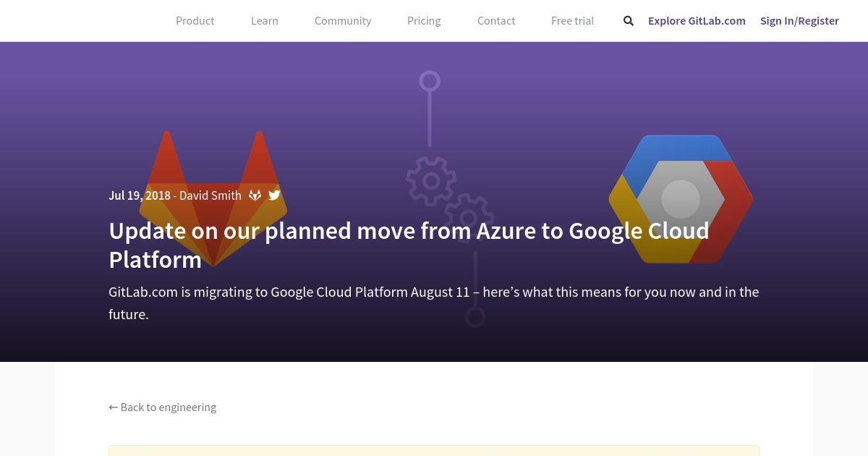Click the large gear graphic in banner
868x456 pixels.
pos(431,181)
